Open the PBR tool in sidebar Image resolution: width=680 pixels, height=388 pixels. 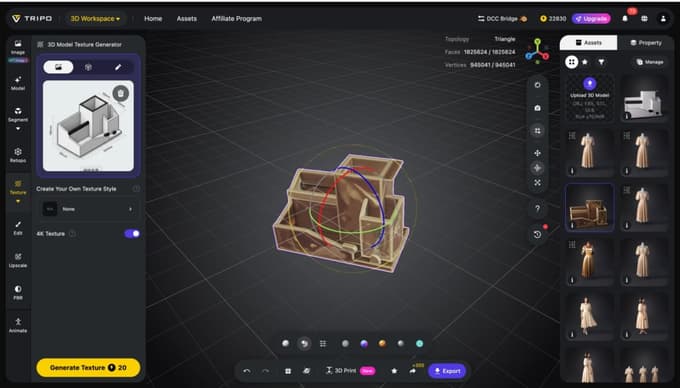18,293
